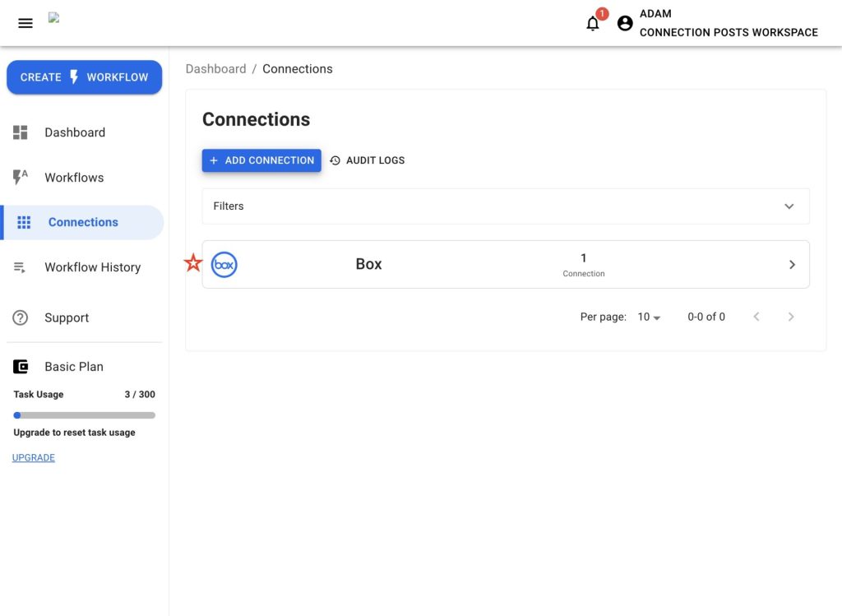Click the plus icon on Add Connection

click(x=214, y=160)
